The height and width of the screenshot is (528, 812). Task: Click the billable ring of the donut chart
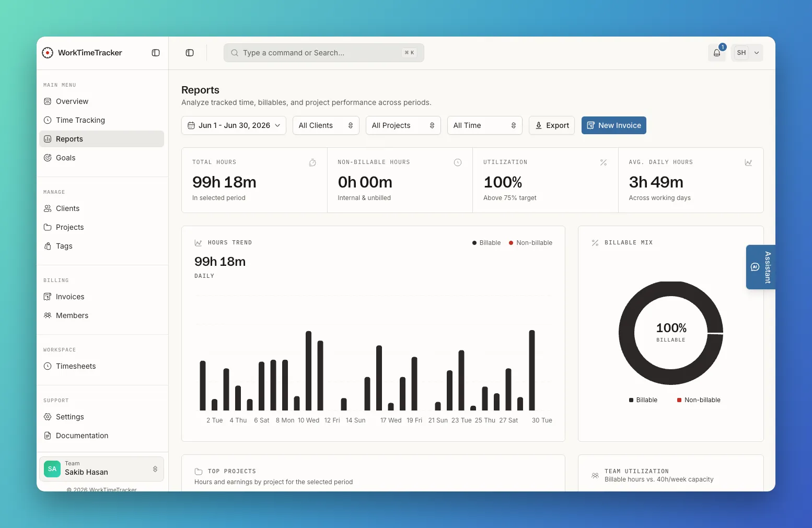tap(626, 333)
